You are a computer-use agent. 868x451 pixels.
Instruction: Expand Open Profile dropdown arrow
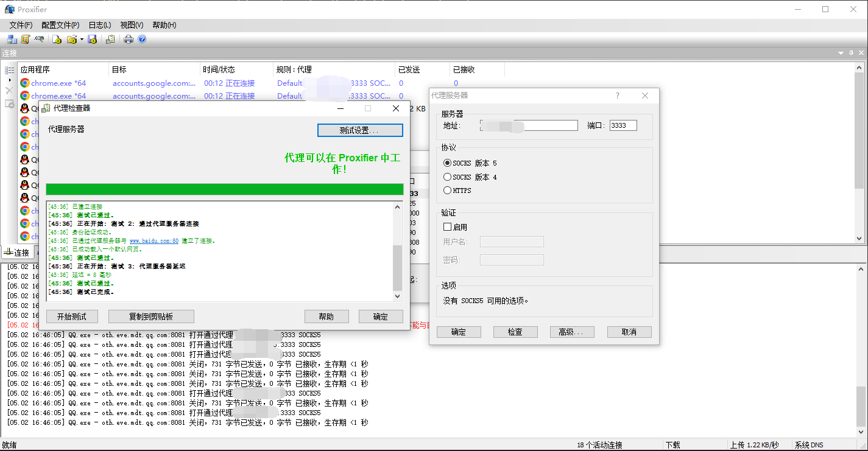coord(82,40)
